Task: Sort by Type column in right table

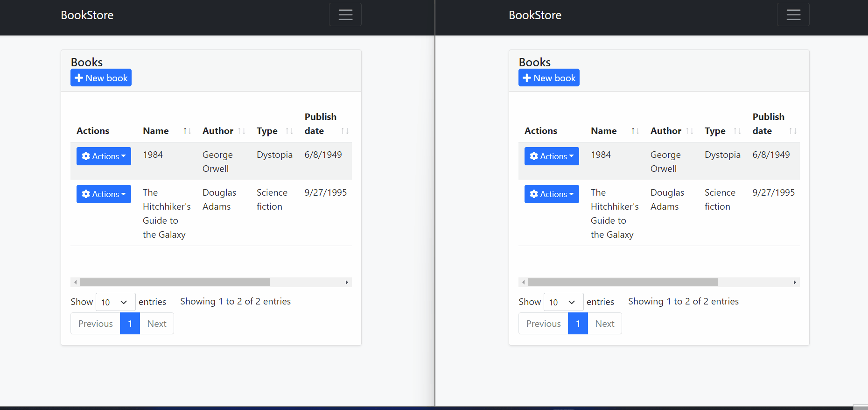Action: [737, 131]
